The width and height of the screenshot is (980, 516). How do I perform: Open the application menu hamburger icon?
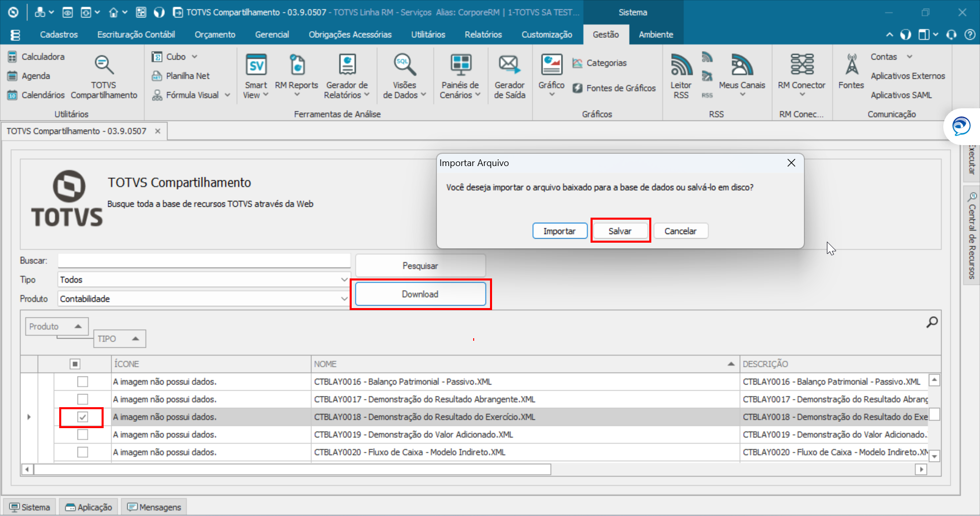tap(15, 35)
